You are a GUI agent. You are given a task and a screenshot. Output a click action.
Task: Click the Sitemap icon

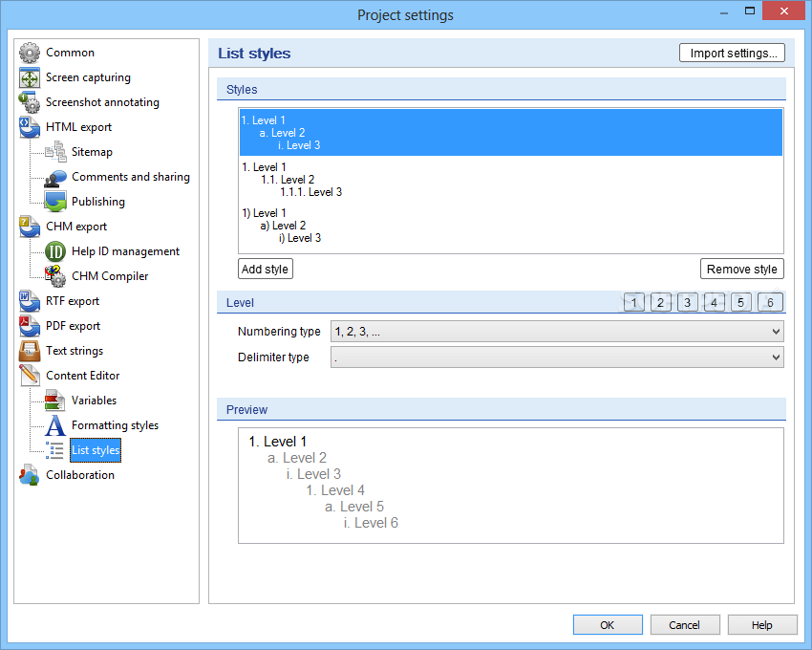[55, 152]
